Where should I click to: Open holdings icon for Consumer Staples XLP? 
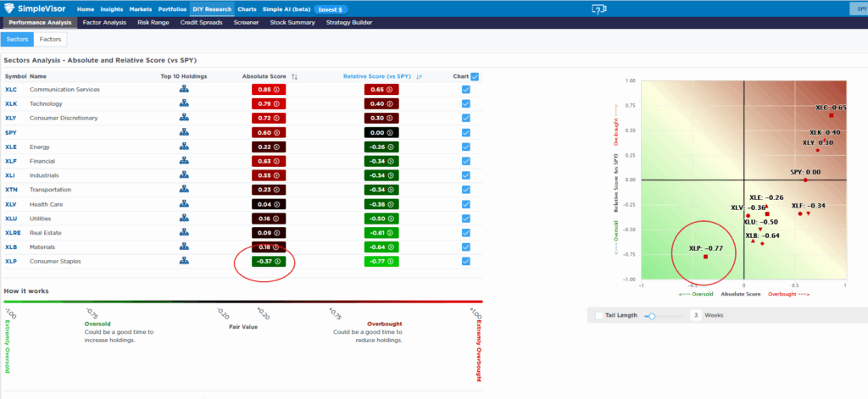coord(184,261)
